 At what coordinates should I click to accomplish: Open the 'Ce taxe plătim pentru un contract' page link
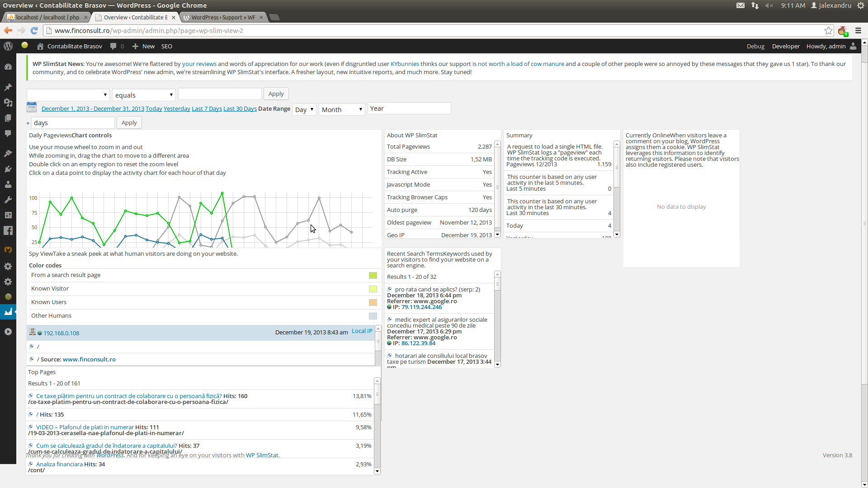pos(129,396)
